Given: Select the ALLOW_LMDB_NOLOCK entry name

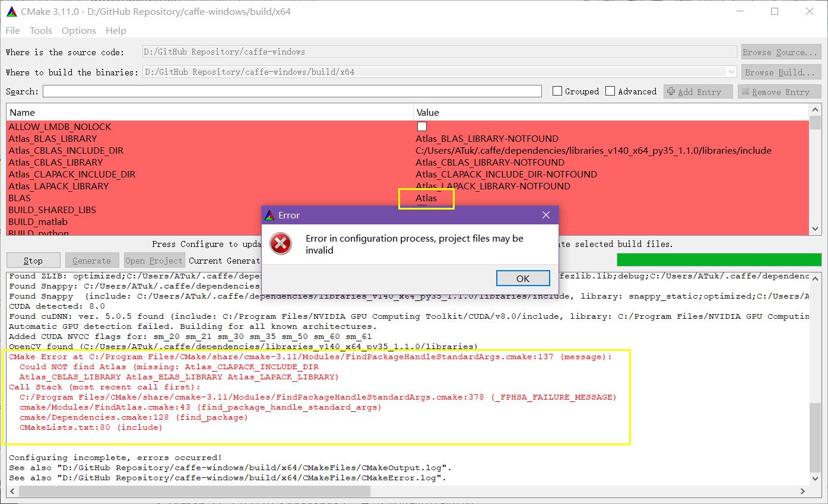Looking at the screenshot, I should pos(59,126).
